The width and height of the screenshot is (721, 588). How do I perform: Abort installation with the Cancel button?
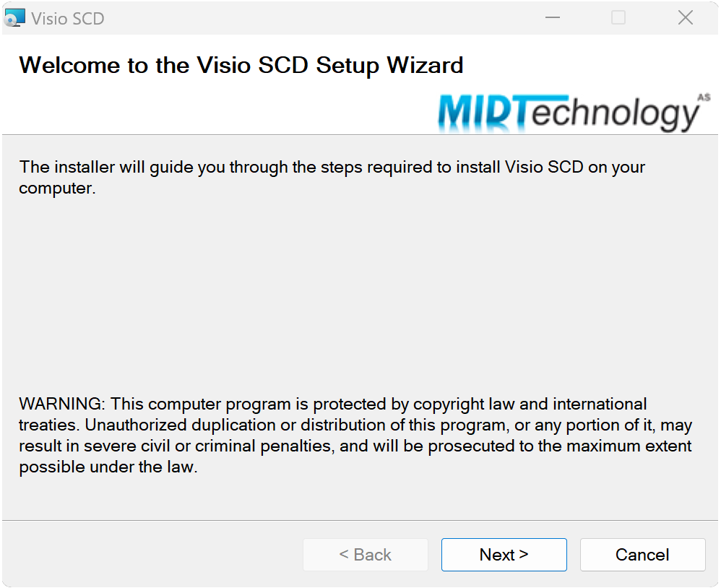coord(642,555)
